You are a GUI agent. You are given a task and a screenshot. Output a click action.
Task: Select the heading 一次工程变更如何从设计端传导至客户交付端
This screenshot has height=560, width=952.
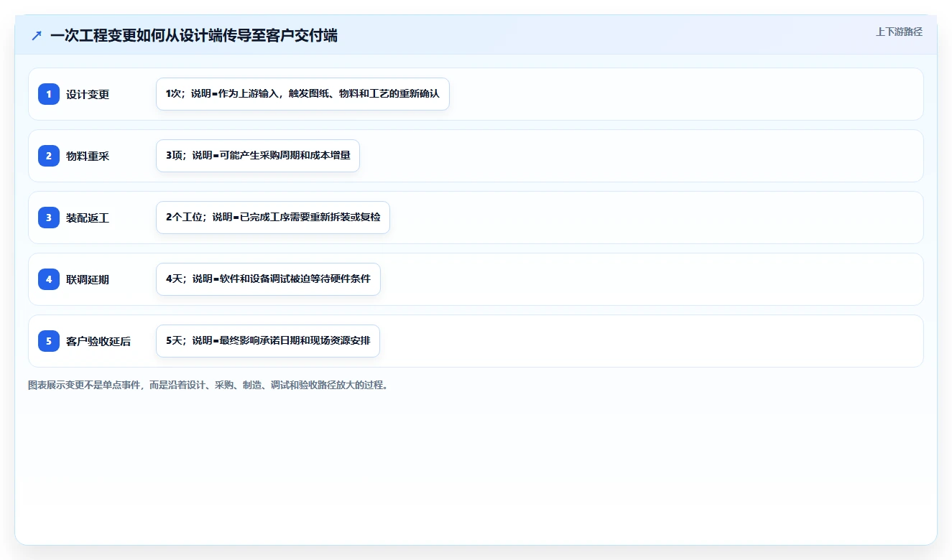[x=194, y=36]
